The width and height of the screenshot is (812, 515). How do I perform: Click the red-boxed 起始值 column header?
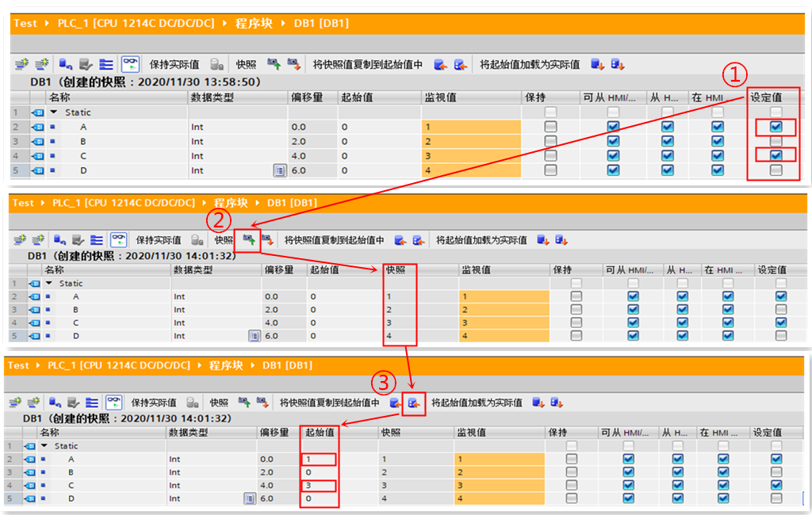click(320, 432)
